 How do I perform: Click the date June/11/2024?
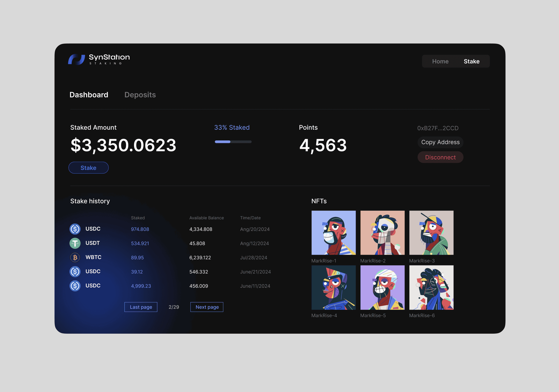click(255, 286)
